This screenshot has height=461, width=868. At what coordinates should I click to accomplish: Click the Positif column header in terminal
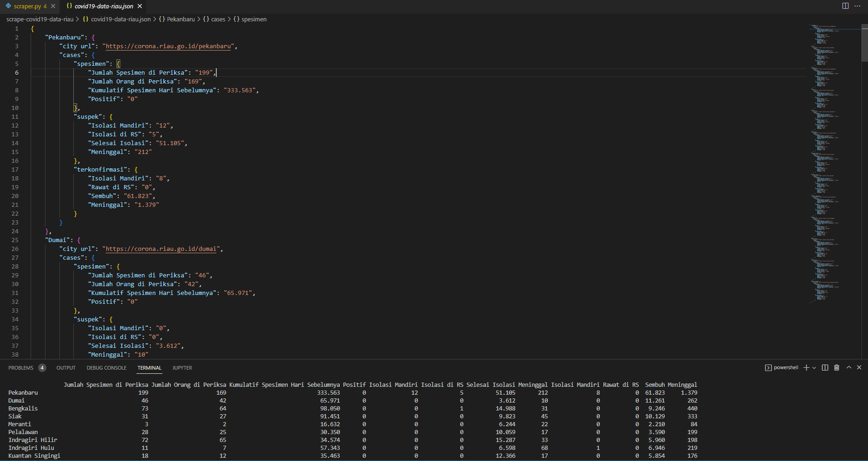[354, 385]
